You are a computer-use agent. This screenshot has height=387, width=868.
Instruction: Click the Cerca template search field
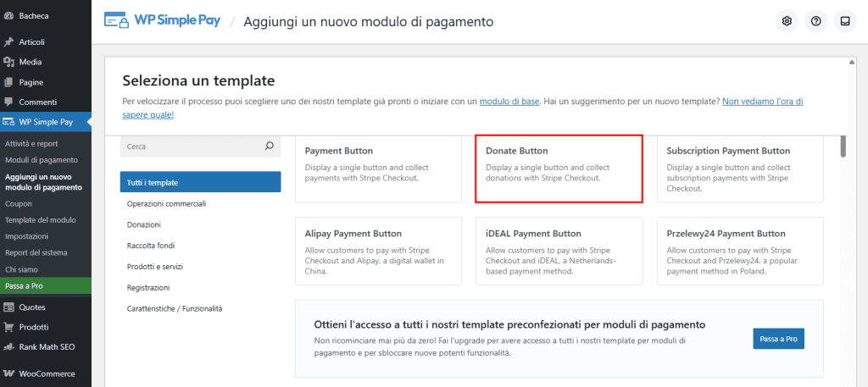(200, 147)
